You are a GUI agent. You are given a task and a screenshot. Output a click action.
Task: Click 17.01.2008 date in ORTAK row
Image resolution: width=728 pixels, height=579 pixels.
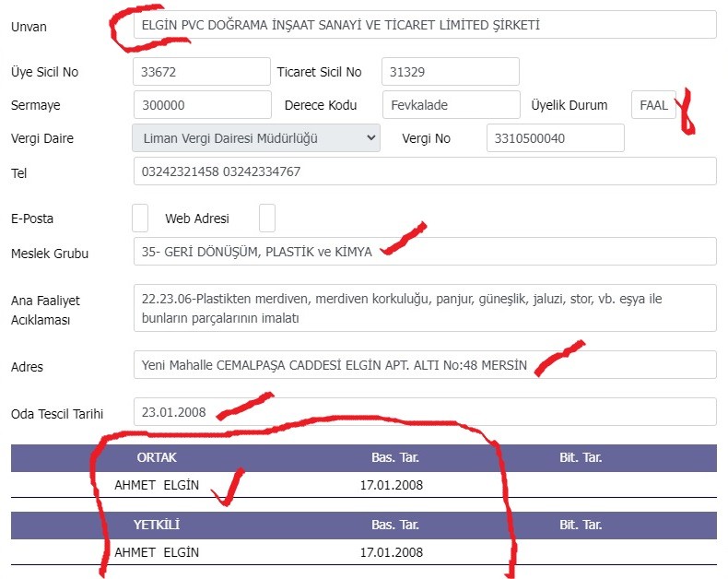pyautogui.click(x=392, y=485)
